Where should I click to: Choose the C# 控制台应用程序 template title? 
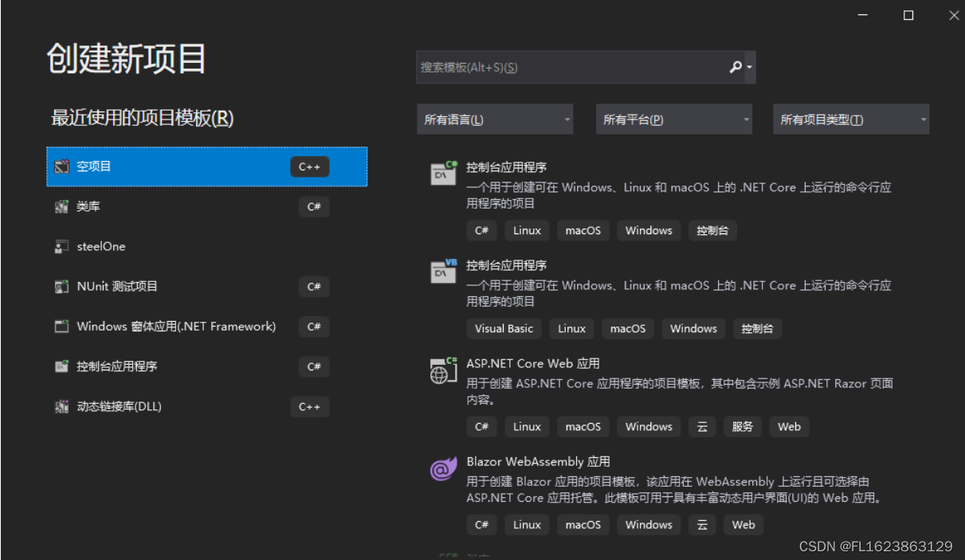point(507,167)
